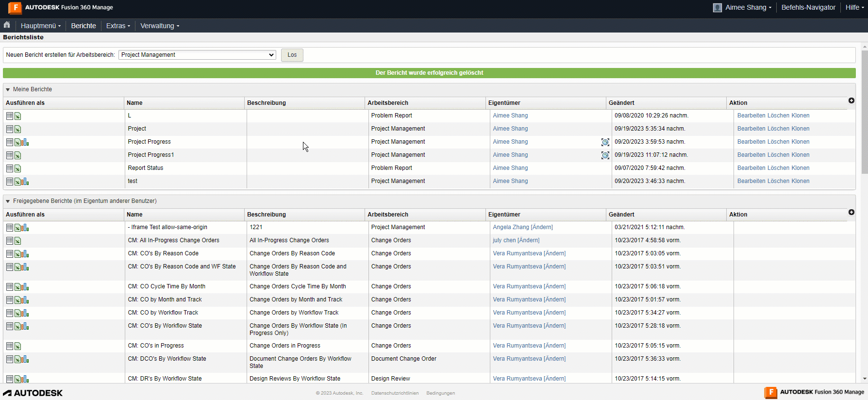Click the page's vertical scrollbar thumb
This screenshot has height=400, width=868.
864,112
